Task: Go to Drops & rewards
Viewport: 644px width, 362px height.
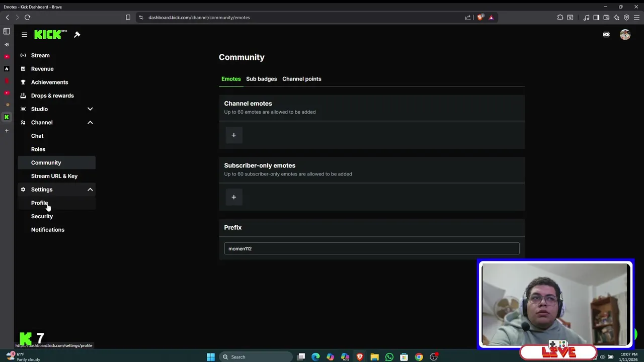Action: [x=56, y=96]
